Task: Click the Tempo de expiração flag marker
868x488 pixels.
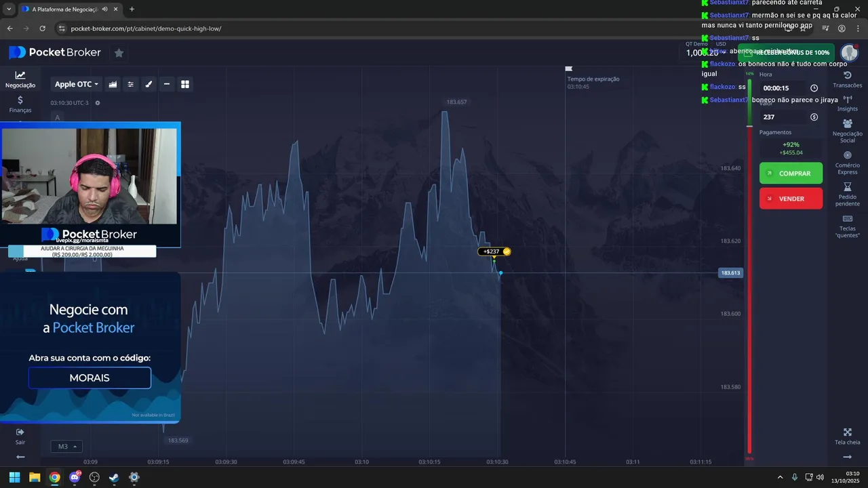Action: [x=569, y=68]
